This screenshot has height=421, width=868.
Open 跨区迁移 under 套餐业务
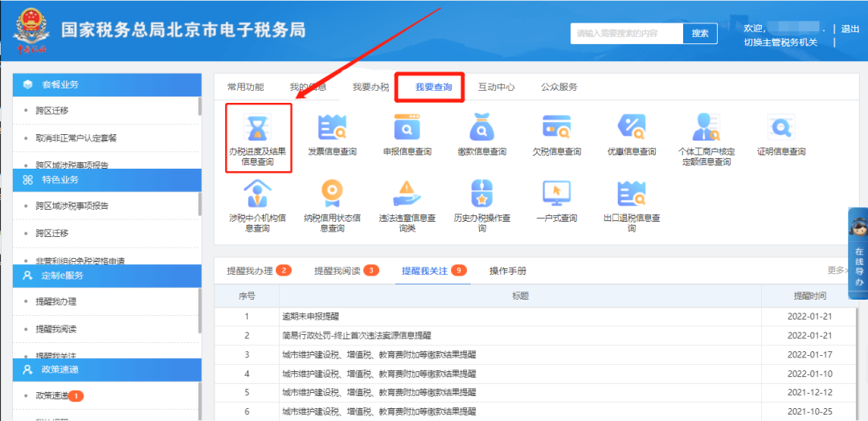(52, 111)
